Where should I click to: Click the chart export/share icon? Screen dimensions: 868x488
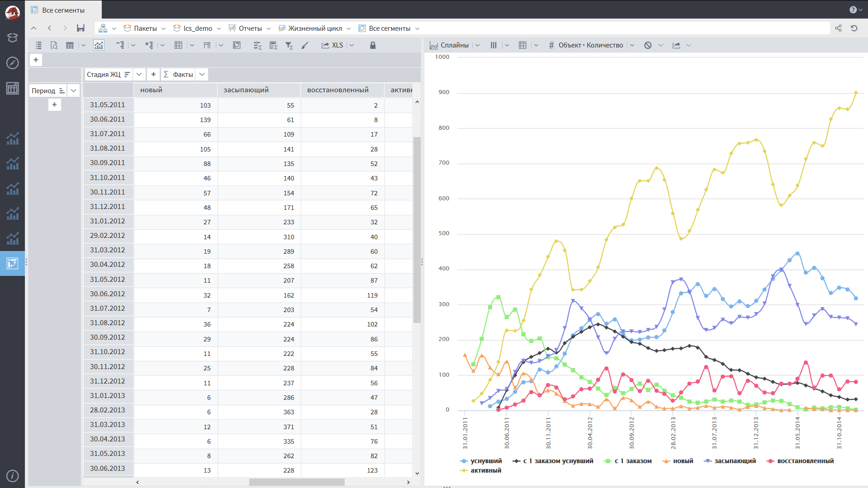(x=676, y=45)
